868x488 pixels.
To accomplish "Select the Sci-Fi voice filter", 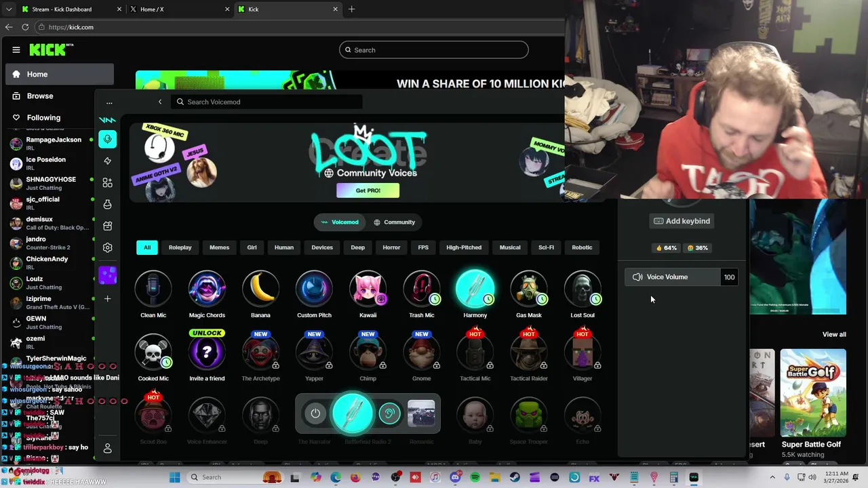I will pos(546,247).
